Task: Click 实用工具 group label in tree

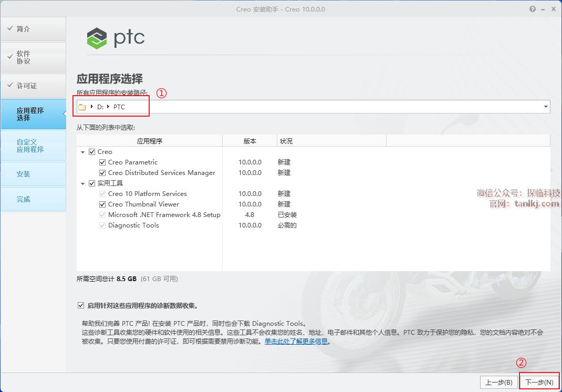Action: [110, 183]
